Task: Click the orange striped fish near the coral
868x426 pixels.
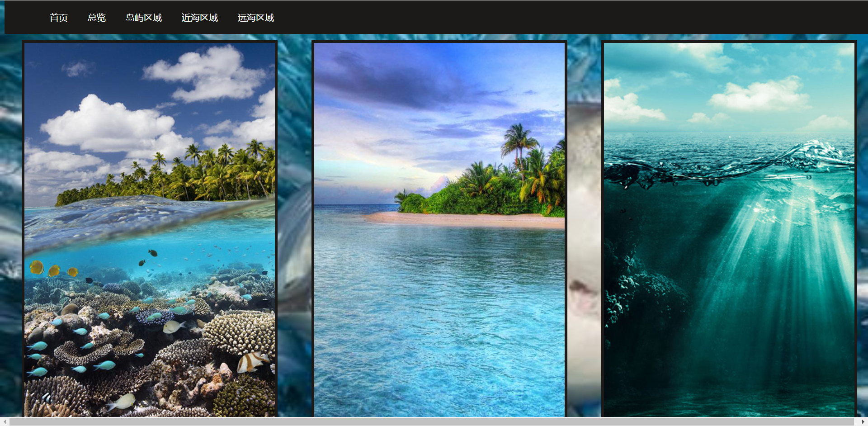Action: (x=253, y=361)
